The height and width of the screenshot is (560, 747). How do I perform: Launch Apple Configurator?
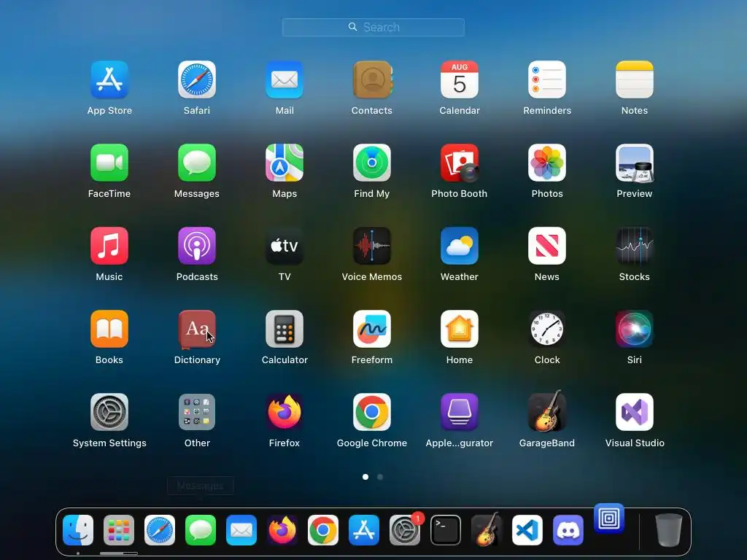(460, 412)
